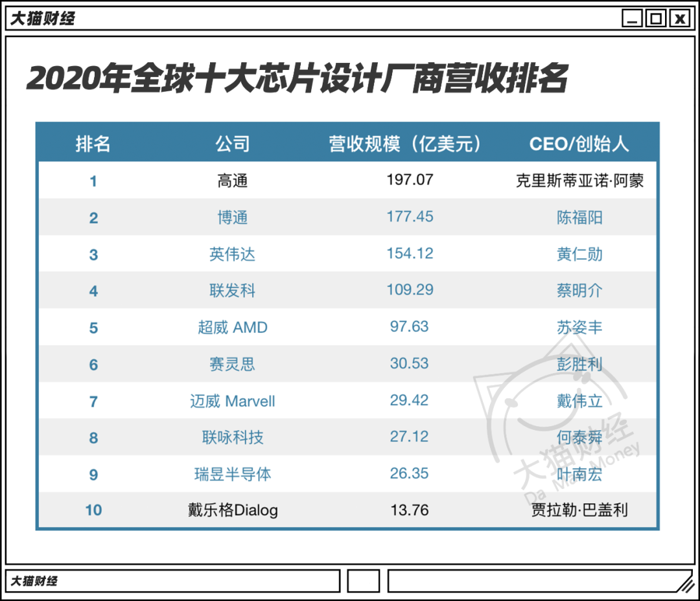Click the small empty box in status bar
The image size is (700, 601).
pyautogui.click(x=364, y=581)
